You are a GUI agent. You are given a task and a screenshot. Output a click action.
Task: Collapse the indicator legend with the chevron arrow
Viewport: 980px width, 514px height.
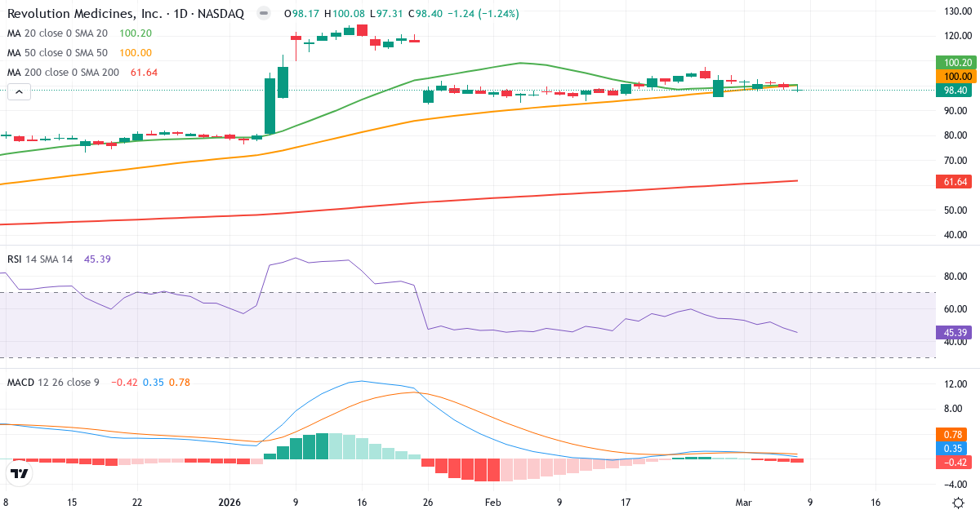pos(18,91)
